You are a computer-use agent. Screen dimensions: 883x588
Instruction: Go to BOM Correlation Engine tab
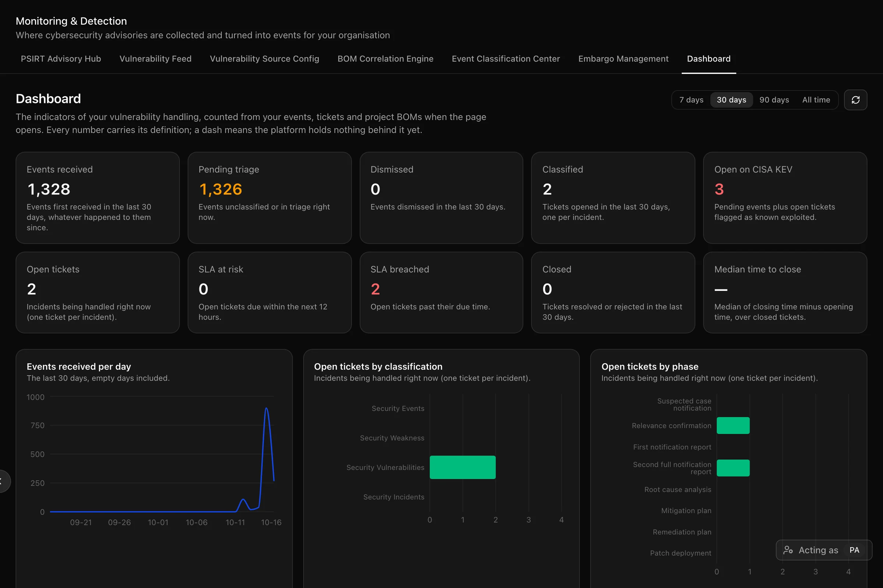point(385,59)
